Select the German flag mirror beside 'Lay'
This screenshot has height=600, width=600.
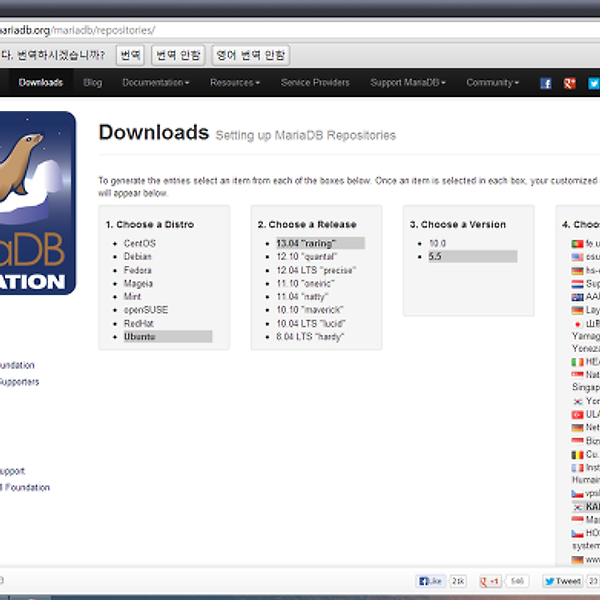577,310
